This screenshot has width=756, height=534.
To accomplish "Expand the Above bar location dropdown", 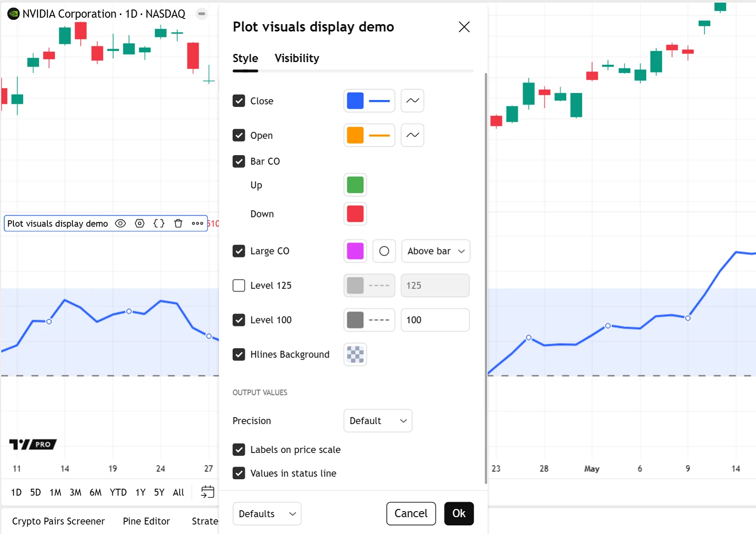I will tap(435, 251).
